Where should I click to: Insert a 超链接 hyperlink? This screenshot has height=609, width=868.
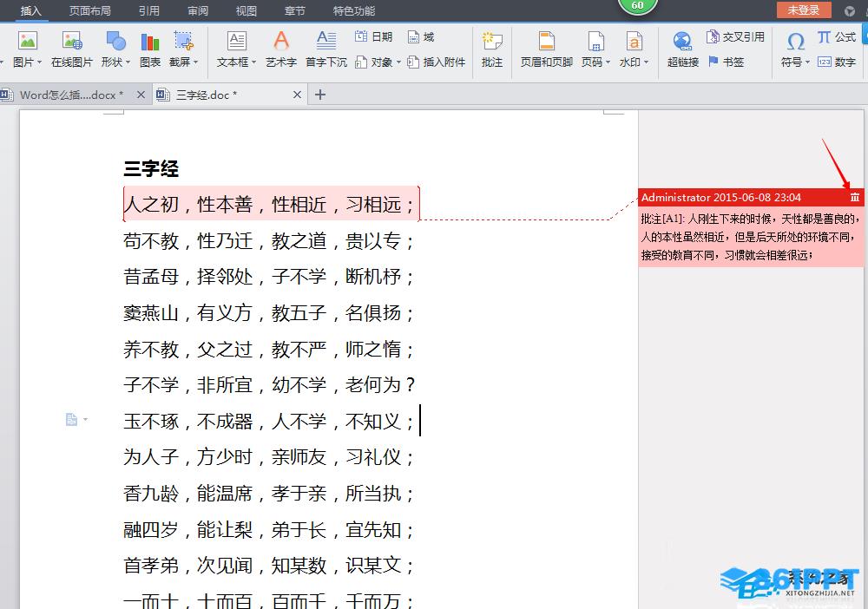[x=682, y=49]
